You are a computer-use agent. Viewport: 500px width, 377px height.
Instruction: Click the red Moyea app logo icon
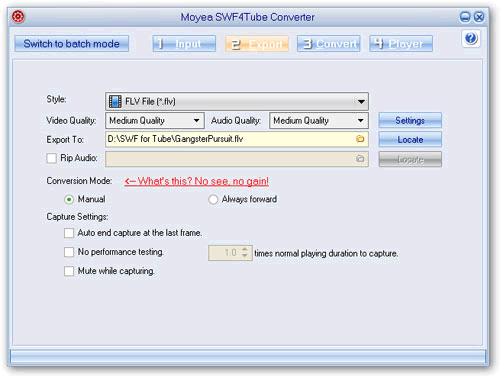tap(18, 16)
